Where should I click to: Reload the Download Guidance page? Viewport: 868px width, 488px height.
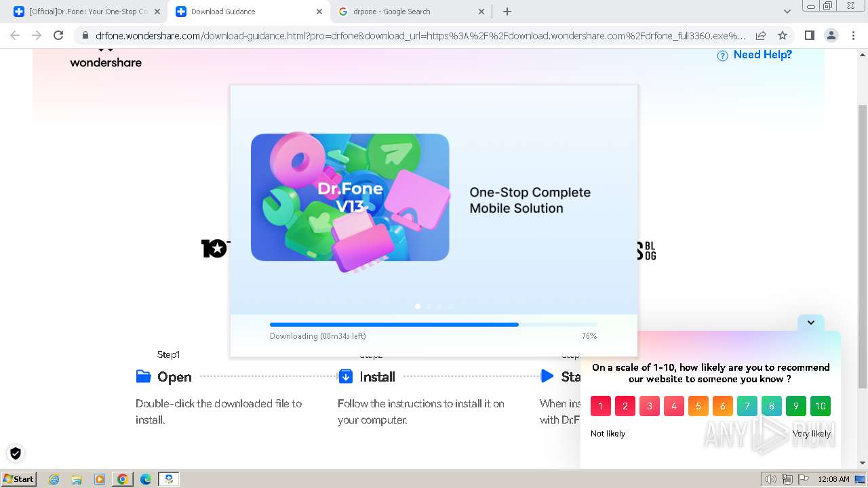(58, 36)
